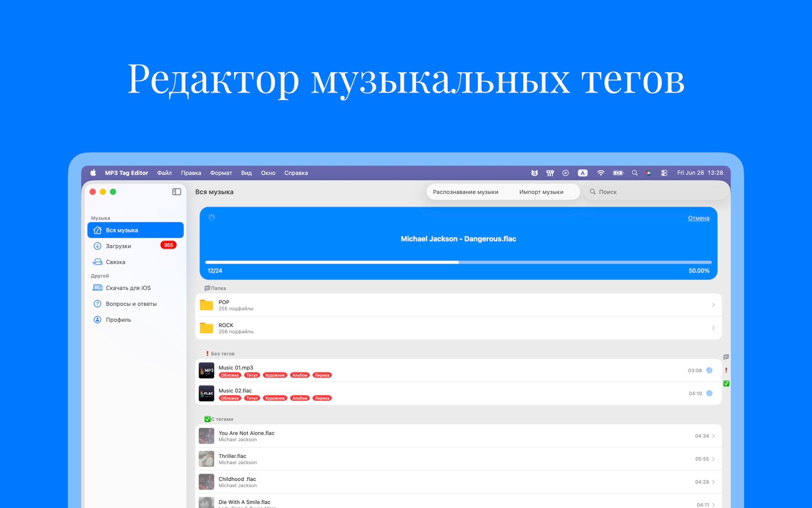Click the house icon beside Вся музыка
Viewport: 812px width, 508px height.
click(98, 230)
